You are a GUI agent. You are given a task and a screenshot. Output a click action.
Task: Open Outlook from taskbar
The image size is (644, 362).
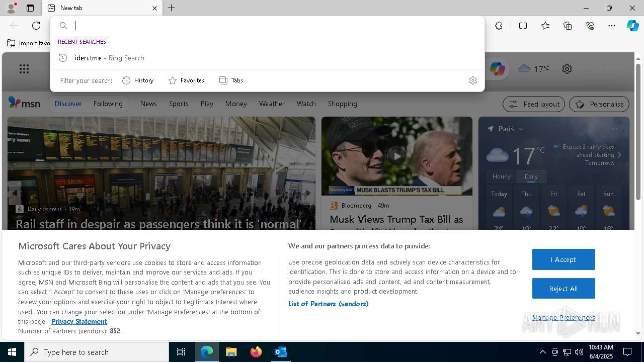[x=281, y=352]
